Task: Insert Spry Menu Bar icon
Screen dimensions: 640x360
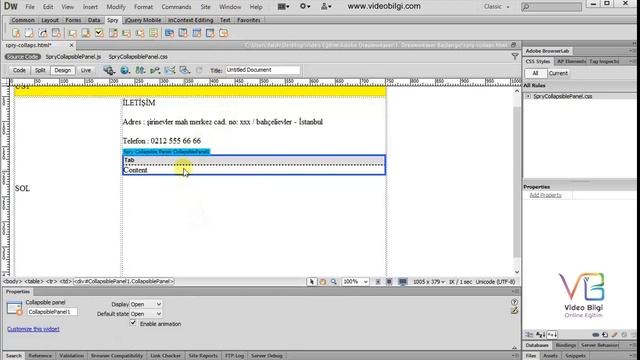Action: tap(169, 33)
